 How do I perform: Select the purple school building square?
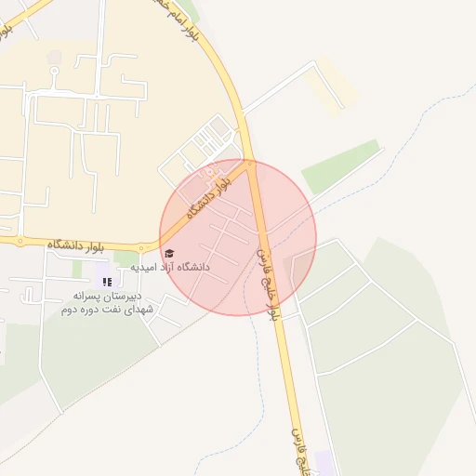(x=105, y=275)
